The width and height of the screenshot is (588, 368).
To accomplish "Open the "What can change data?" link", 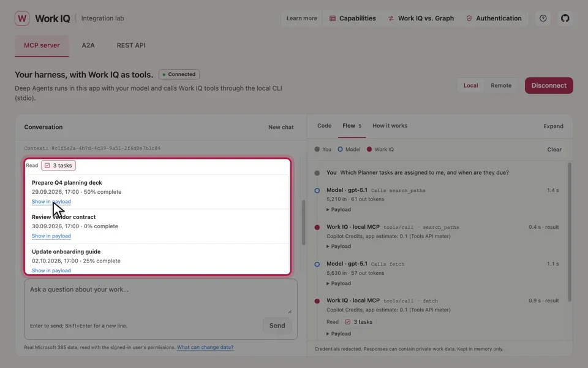I will (x=205, y=347).
